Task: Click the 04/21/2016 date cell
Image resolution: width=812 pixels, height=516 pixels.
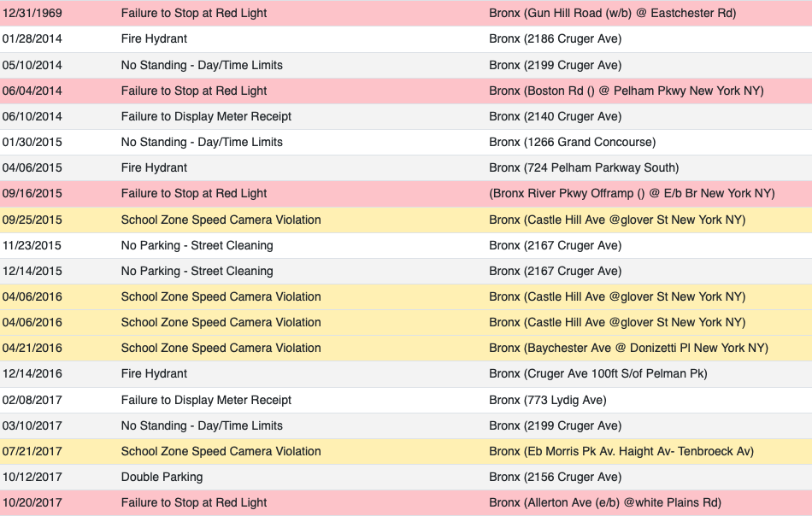Action: pos(32,348)
